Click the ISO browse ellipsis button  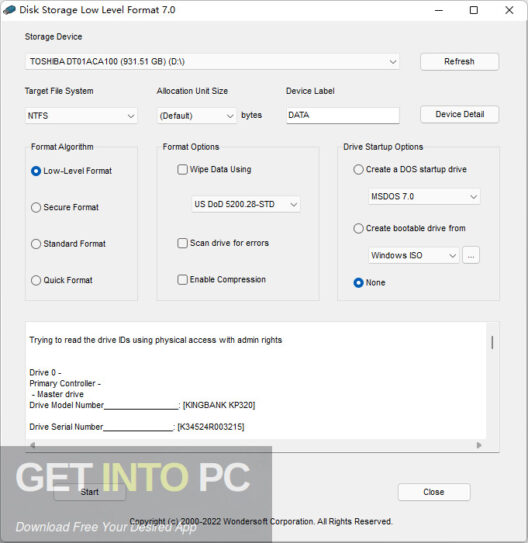471,256
